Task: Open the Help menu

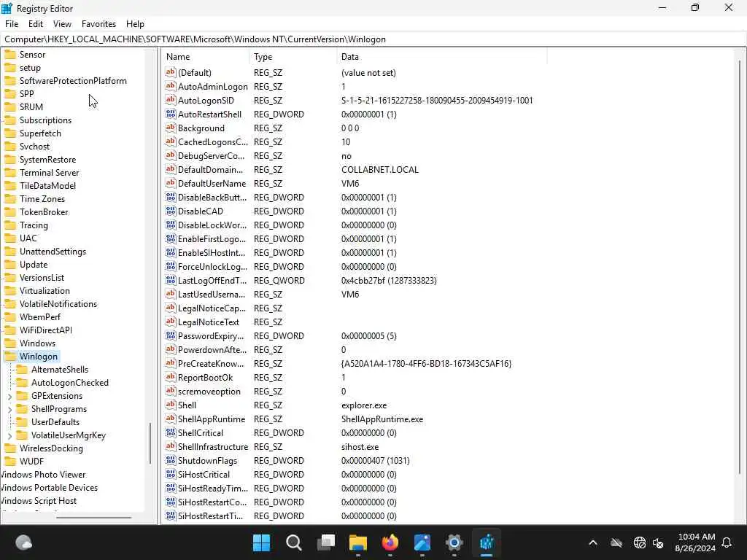Action: [135, 24]
